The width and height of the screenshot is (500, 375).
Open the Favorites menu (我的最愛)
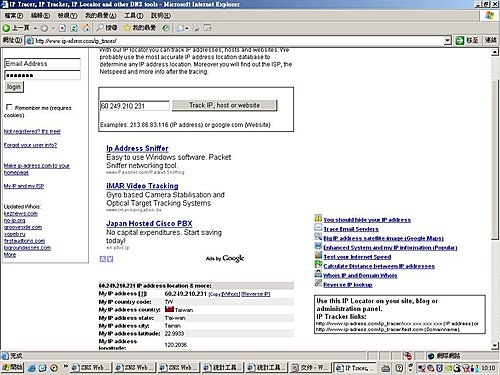[101, 16]
